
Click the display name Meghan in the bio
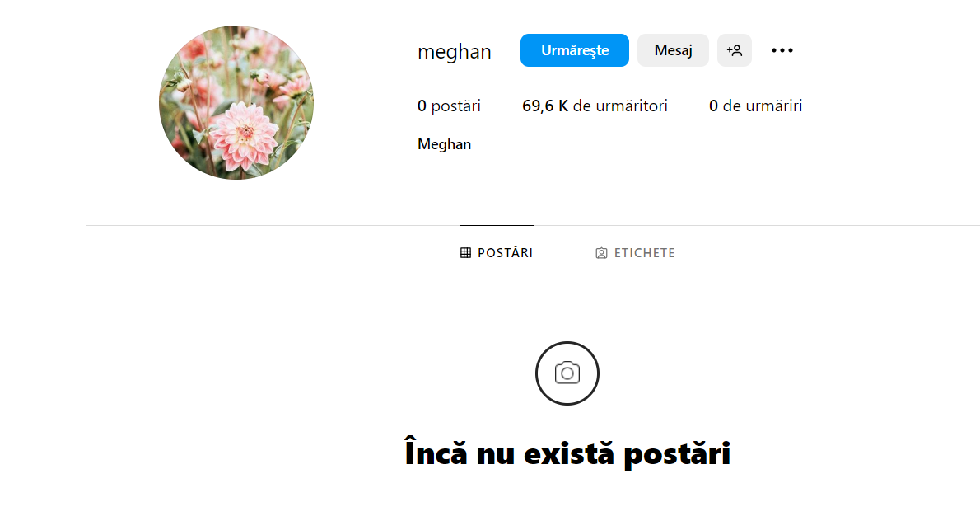444,144
